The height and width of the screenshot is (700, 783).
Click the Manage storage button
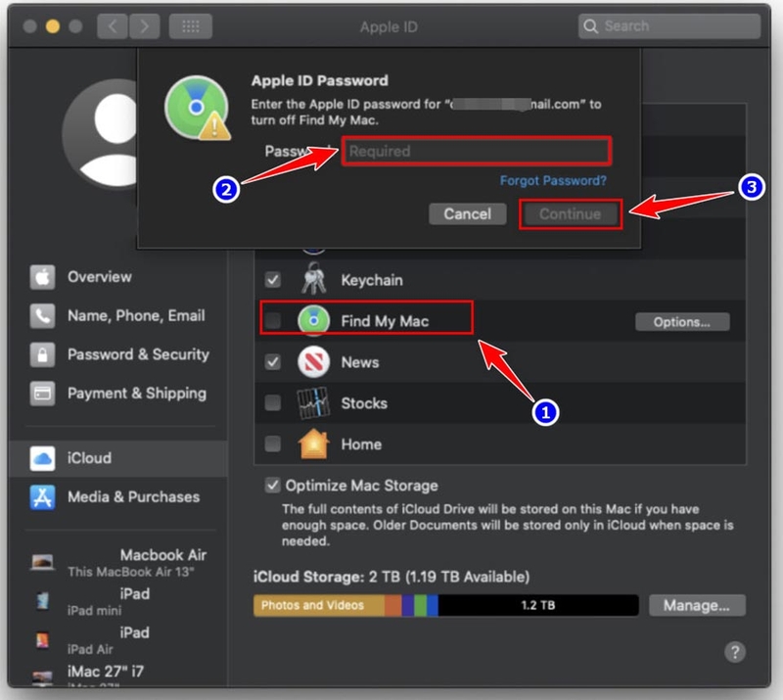pyautogui.click(x=697, y=605)
